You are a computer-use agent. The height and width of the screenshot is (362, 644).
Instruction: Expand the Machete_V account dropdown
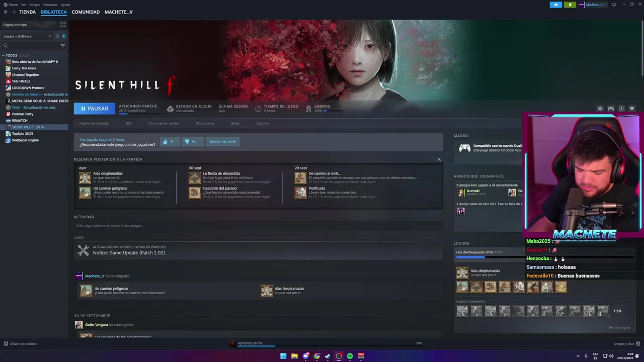pos(593,5)
